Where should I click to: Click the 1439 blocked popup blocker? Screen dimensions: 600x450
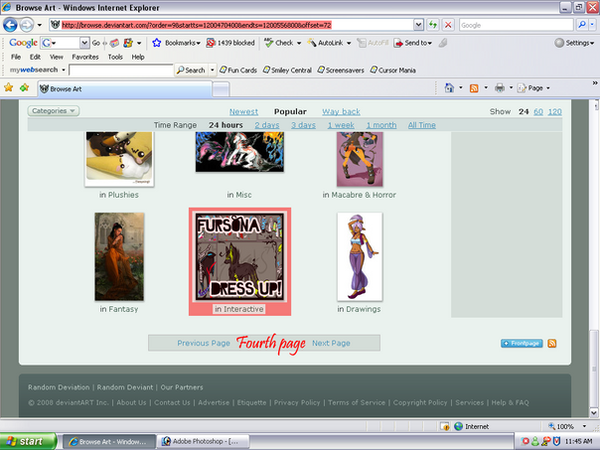(231, 43)
